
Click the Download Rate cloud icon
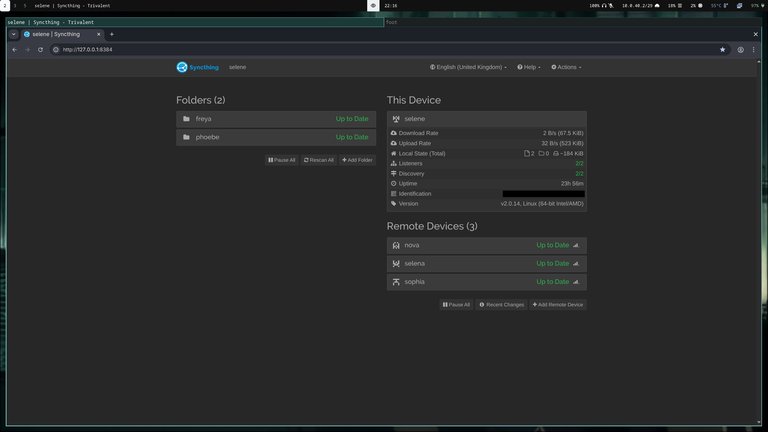click(x=393, y=133)
